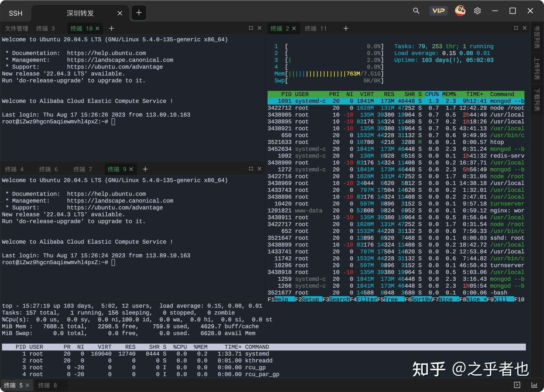Click the top-left terminal prompt cursor
544x392 pixels.
(x=113, y=121)
